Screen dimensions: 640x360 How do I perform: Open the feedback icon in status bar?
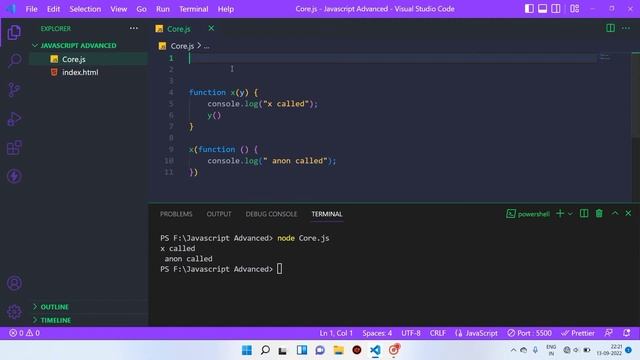coord(609,333)
